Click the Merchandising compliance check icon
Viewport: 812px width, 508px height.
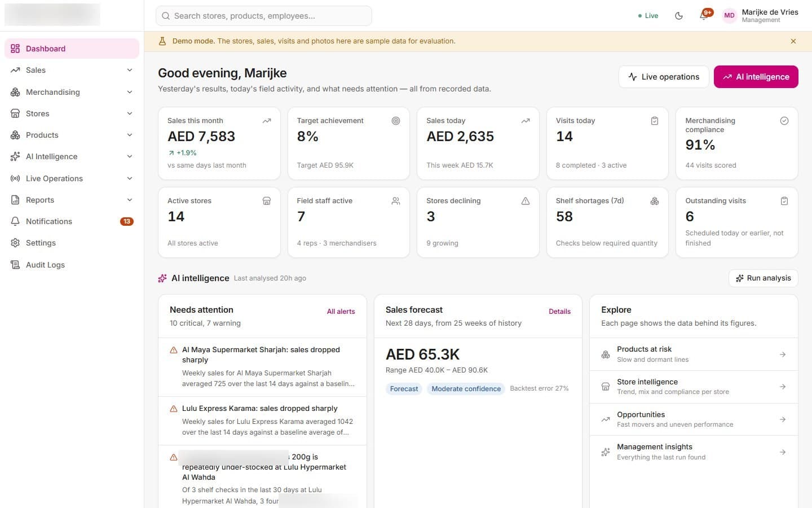click(x=784, y=121)
